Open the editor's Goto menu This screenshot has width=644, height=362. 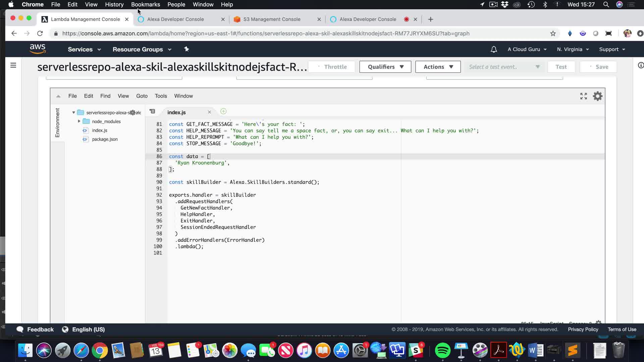142,96
